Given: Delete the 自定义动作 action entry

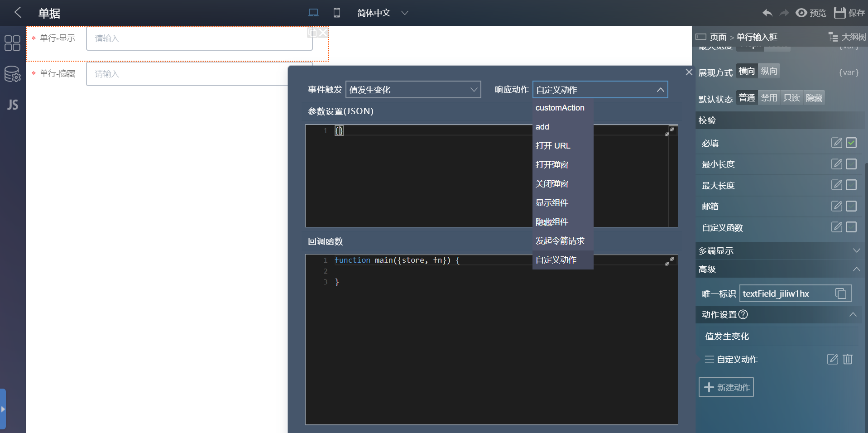Looking at the screenshot, I should pos(848,359).
